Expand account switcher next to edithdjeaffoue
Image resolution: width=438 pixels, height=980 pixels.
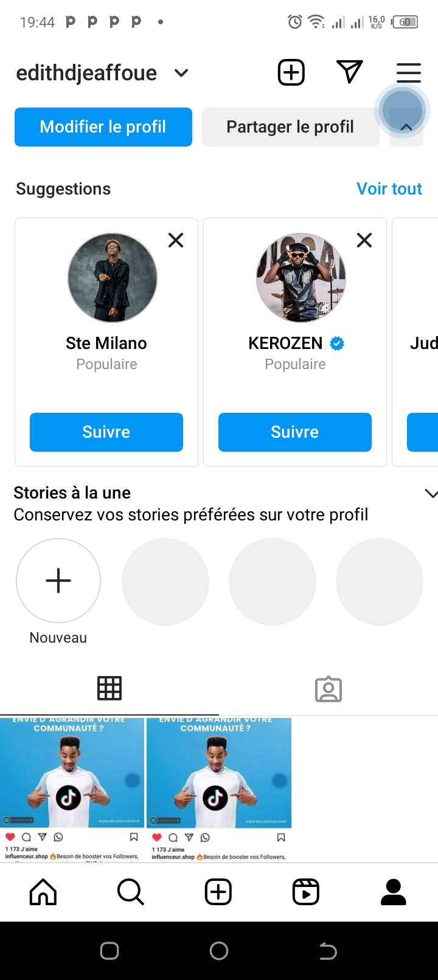point(181,73)
